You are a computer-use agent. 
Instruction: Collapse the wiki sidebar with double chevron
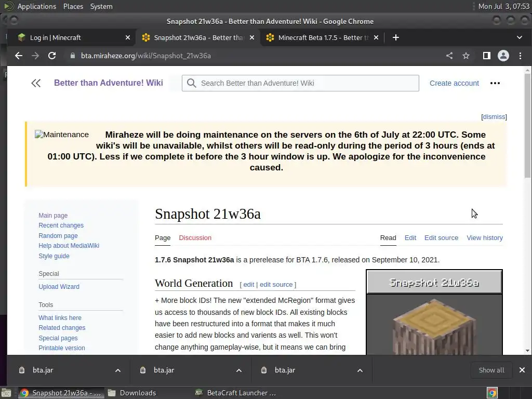(36, 83)
